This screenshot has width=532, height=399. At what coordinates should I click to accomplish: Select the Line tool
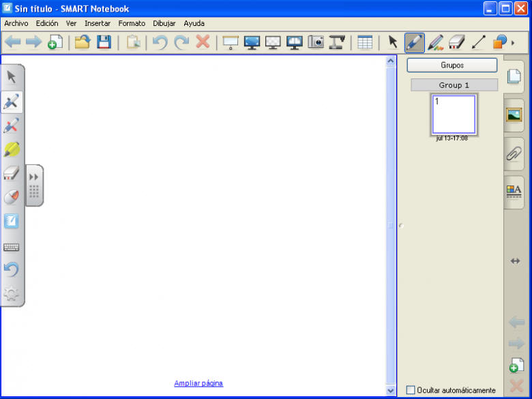478,42
